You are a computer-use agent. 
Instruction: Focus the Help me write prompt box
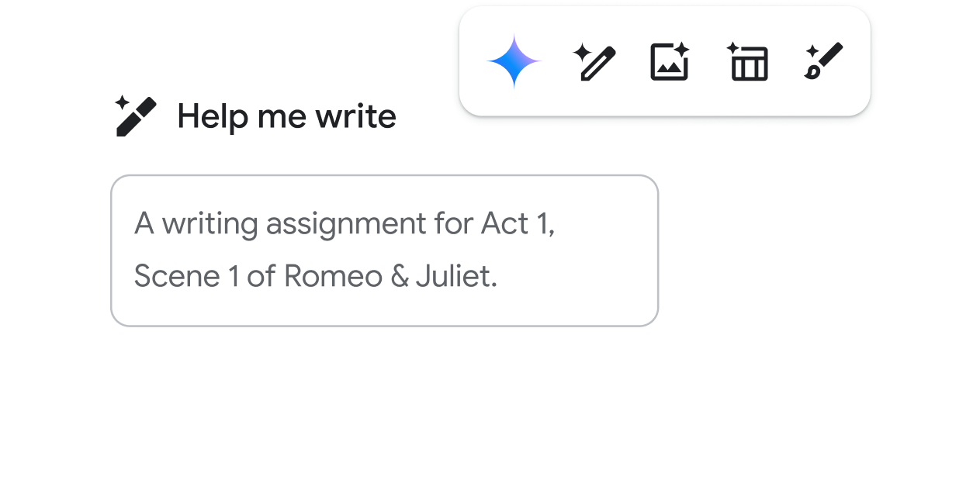coord(384,250)
